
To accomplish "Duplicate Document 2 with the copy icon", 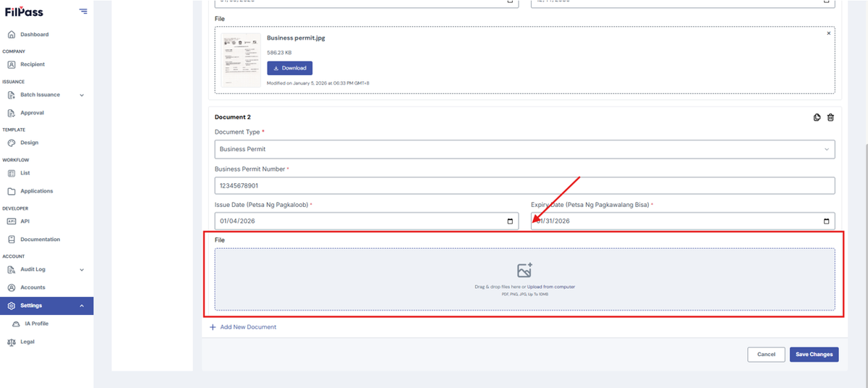I will pos(817,117).
